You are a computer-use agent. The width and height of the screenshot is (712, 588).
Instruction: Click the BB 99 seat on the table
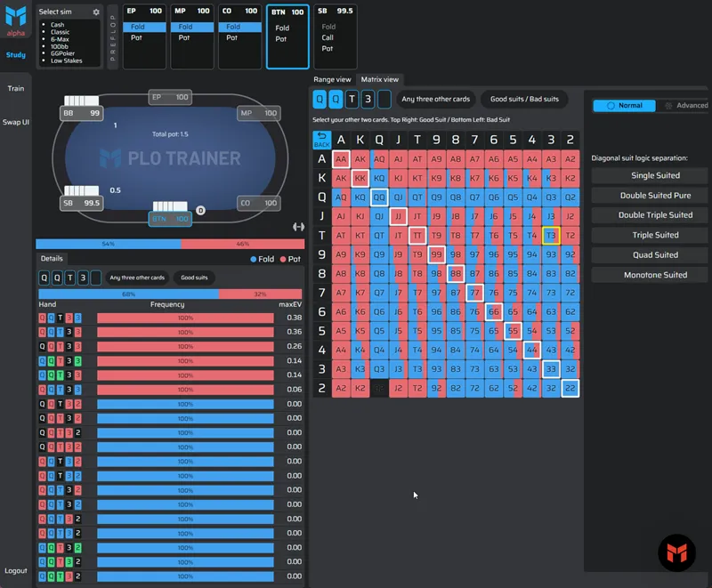tap(81, 113)
